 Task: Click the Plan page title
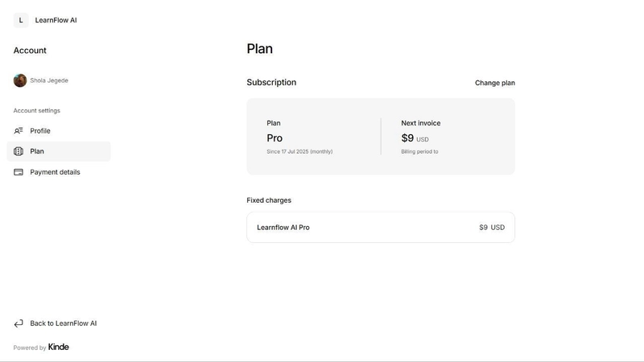(x=259, y=49)
